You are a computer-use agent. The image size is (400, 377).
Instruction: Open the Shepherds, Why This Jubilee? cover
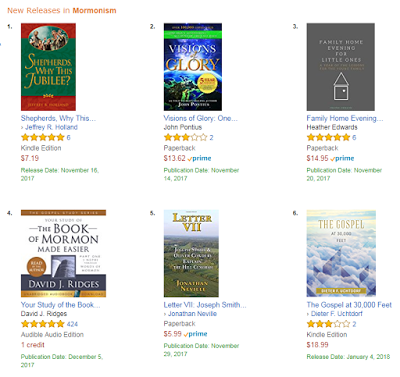coord(48,67)
